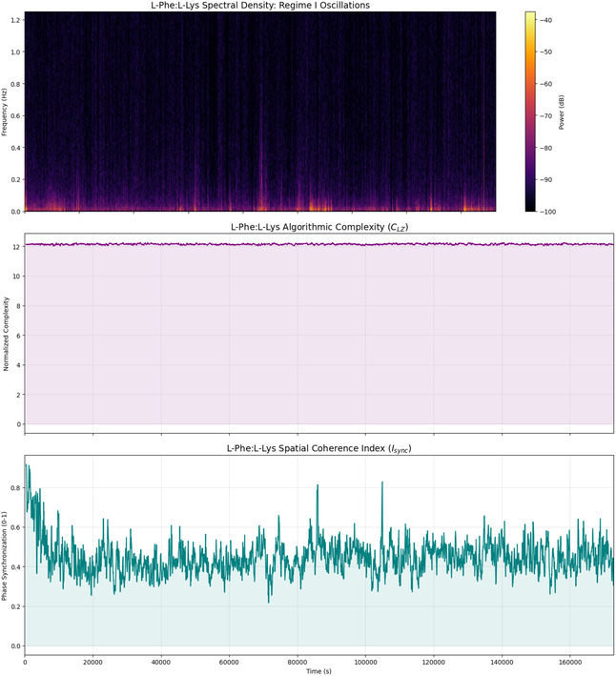Click the purple complexity line near 12
The image size is (616, 676).
pos(319,244)
